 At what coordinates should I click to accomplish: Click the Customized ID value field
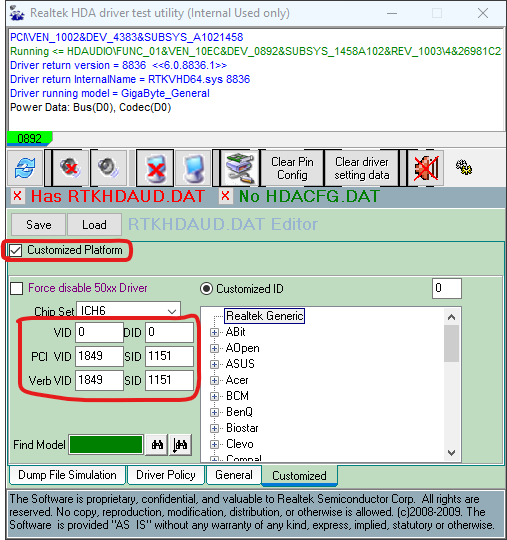tap(447, 288)
